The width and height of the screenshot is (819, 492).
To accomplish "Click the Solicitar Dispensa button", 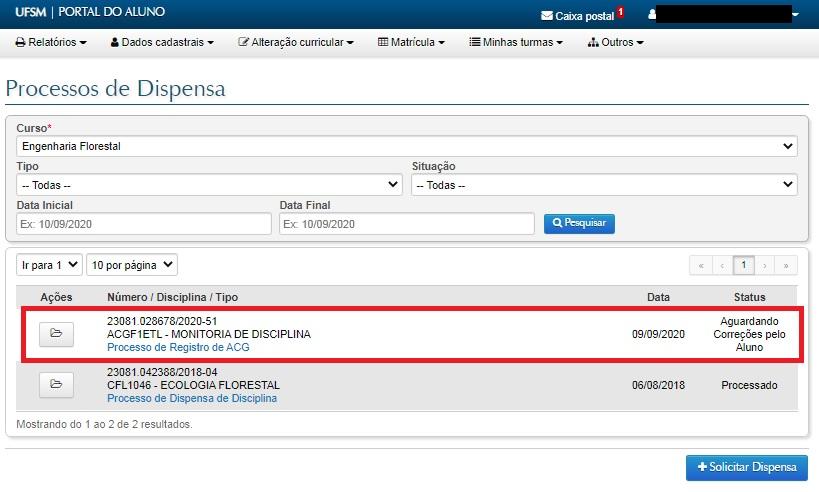I will (x=746, y=468).
